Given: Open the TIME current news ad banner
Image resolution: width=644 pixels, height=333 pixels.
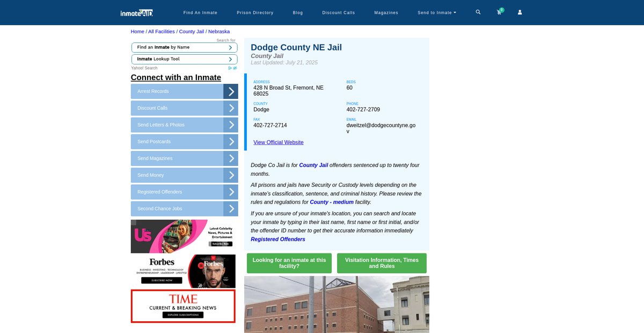Looking at the screenshot, I should coord(183,306).
